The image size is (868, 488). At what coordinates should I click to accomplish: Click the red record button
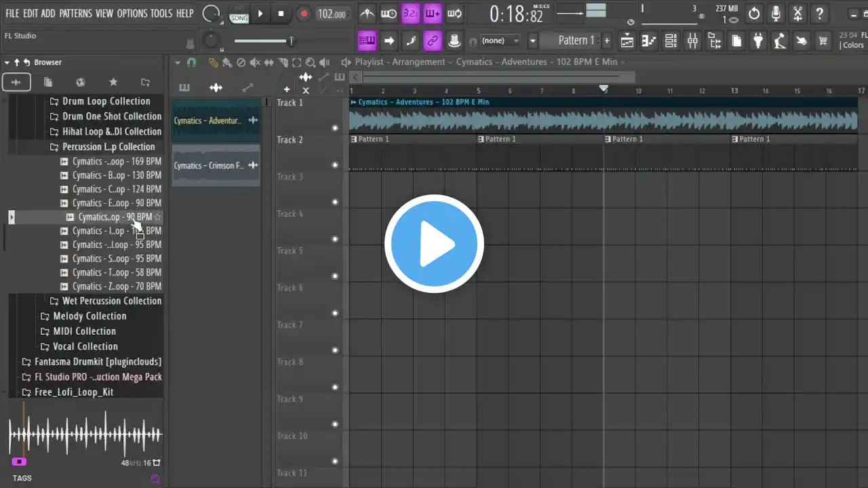[304, 14]
